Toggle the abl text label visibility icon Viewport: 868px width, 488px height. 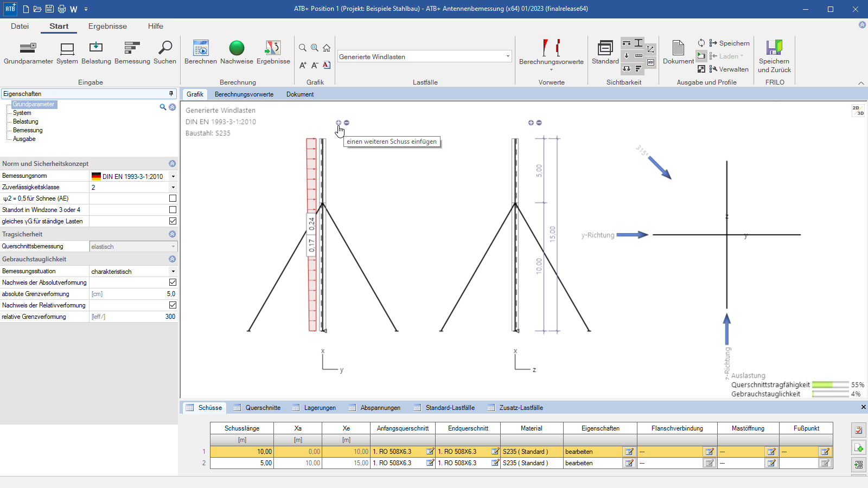tap(650, 62)
